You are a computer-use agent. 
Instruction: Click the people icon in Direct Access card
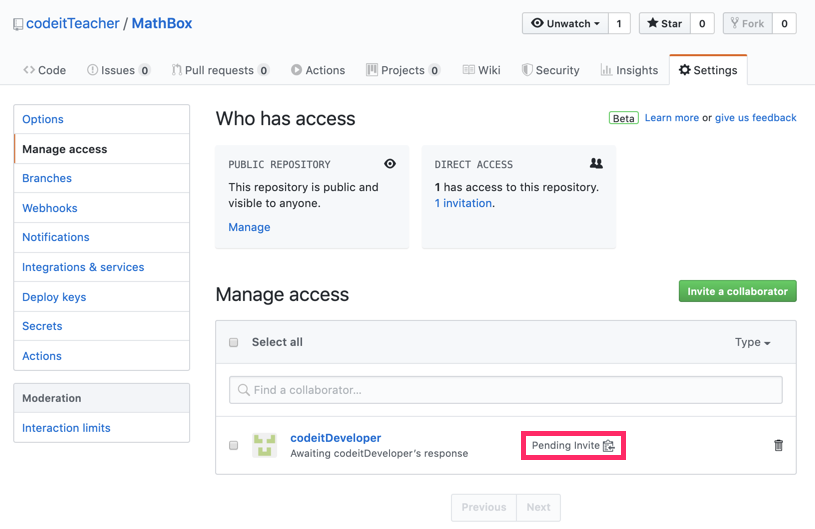[x=596, y=163]
